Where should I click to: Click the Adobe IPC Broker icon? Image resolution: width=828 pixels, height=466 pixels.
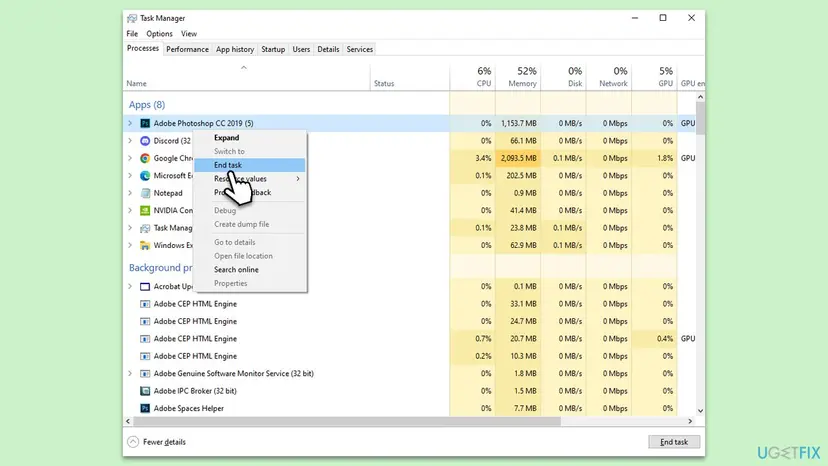click(145, 391)
